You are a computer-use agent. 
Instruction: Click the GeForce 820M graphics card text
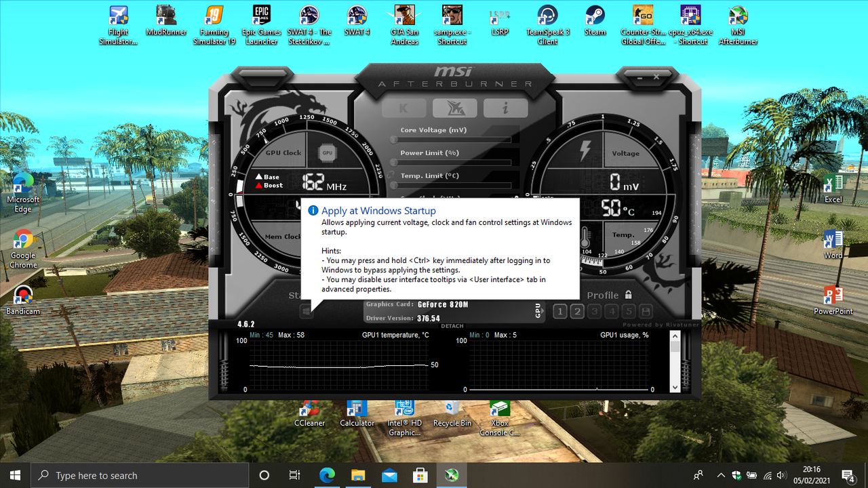443,304
